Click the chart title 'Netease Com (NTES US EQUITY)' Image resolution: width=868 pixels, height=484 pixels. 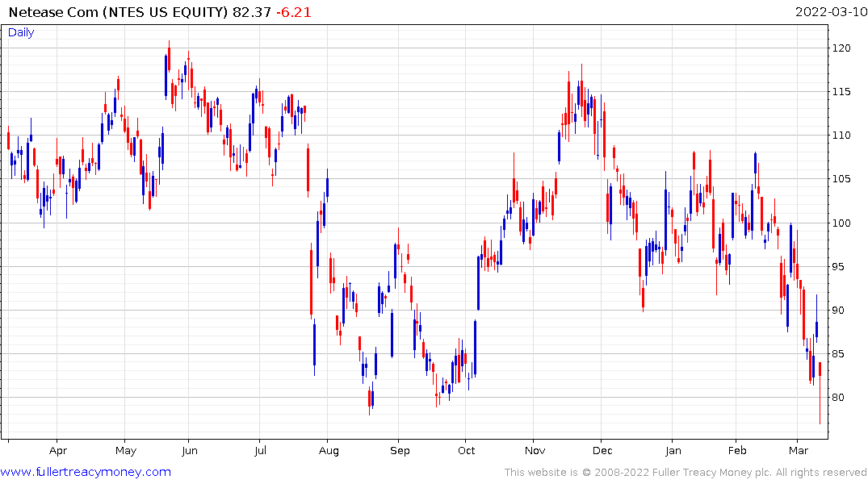(x=118, y=12)
